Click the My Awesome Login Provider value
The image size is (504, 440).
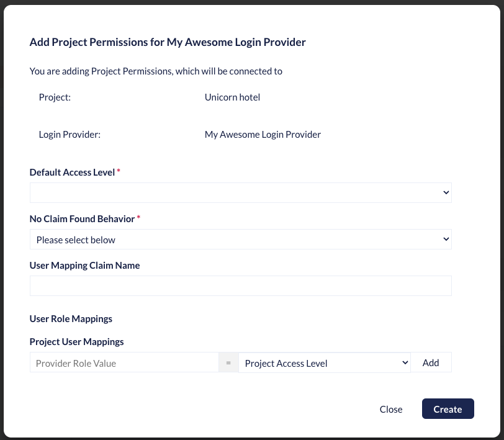click(263, 134)
